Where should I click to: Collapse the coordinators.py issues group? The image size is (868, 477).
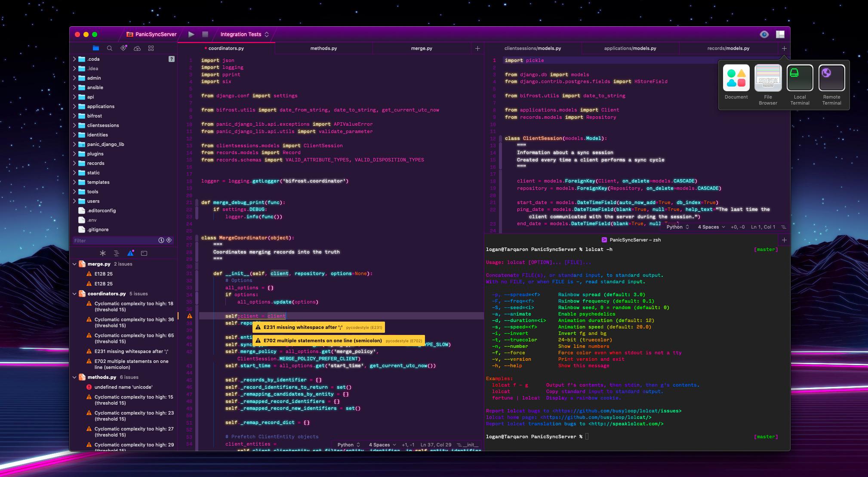(x=74, y=294)
